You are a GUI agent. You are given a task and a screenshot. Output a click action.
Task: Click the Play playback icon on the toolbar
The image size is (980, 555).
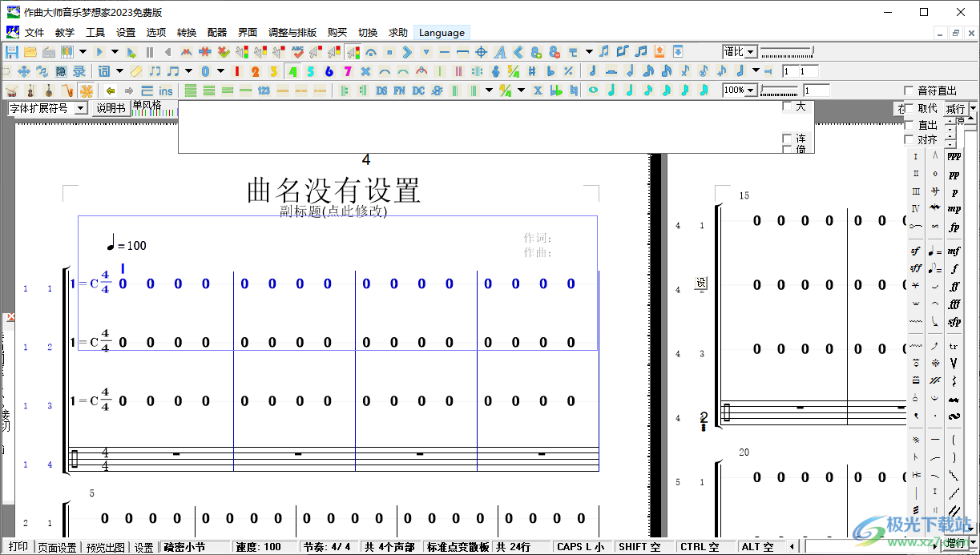(x=98, y=50)
